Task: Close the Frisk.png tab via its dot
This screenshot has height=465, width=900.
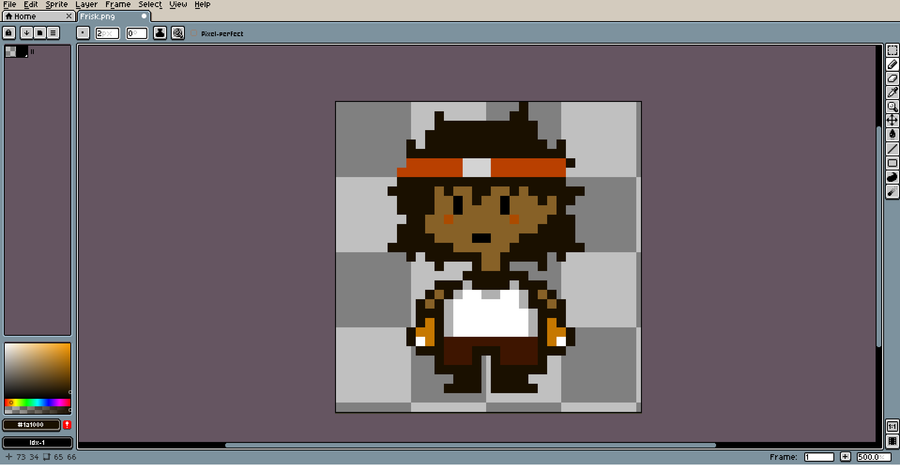Action: click(144, 16)
